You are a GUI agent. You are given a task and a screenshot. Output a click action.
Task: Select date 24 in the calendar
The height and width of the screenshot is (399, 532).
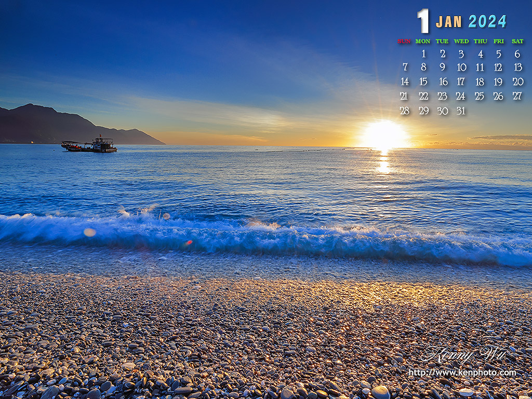point(460,96)
